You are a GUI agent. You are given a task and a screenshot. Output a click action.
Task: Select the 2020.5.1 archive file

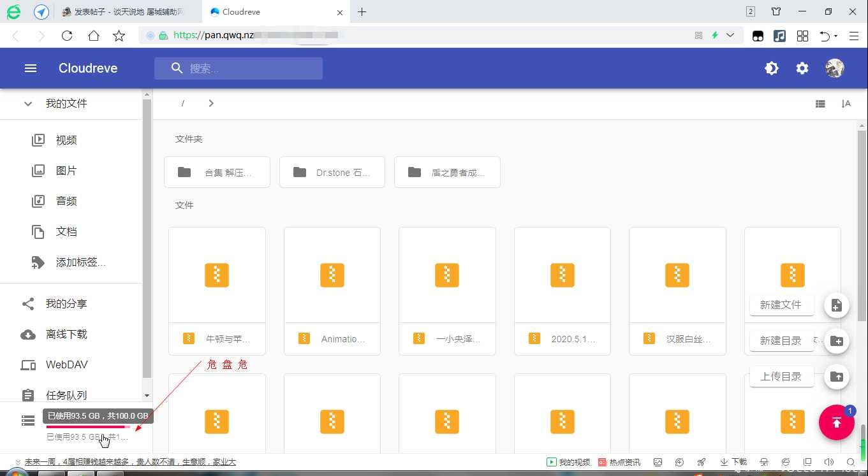tap(563, 291)
